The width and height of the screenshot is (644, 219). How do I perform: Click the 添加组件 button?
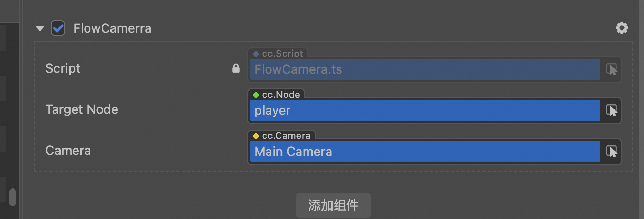tap(333, 205)
